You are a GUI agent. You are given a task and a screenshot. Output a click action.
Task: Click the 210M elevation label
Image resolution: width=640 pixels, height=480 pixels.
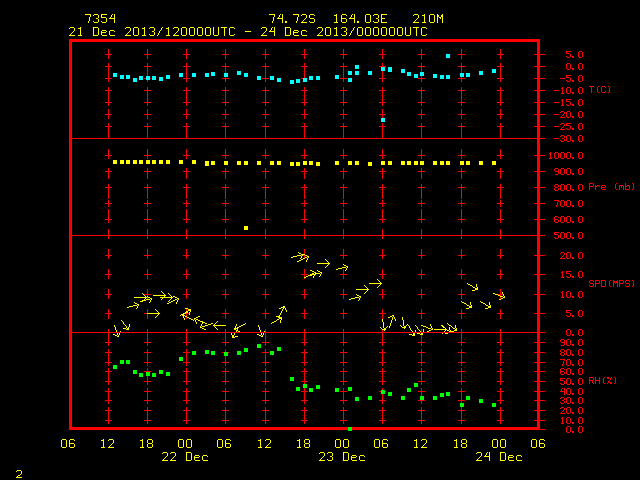click(428, 19)
